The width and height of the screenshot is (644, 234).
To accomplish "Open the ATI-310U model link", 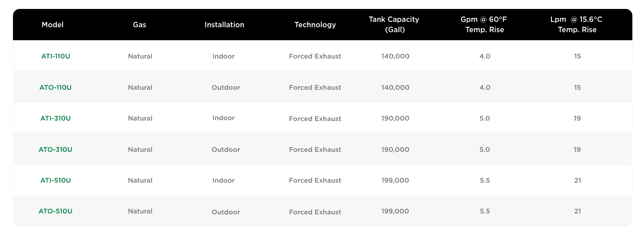I will pos(55,118).
